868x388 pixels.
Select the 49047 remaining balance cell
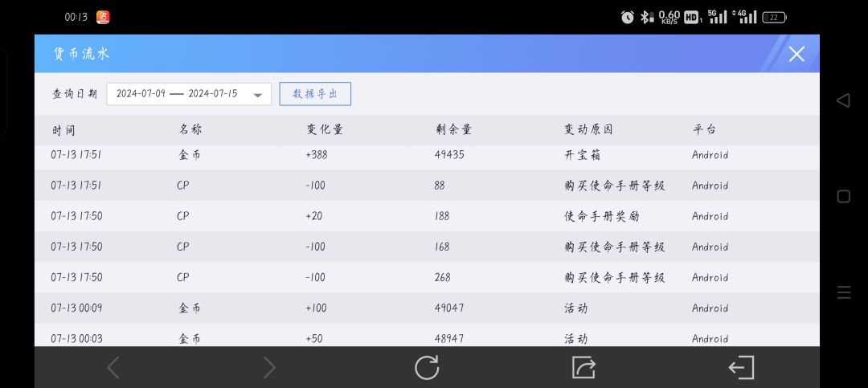tap(449, 308)
